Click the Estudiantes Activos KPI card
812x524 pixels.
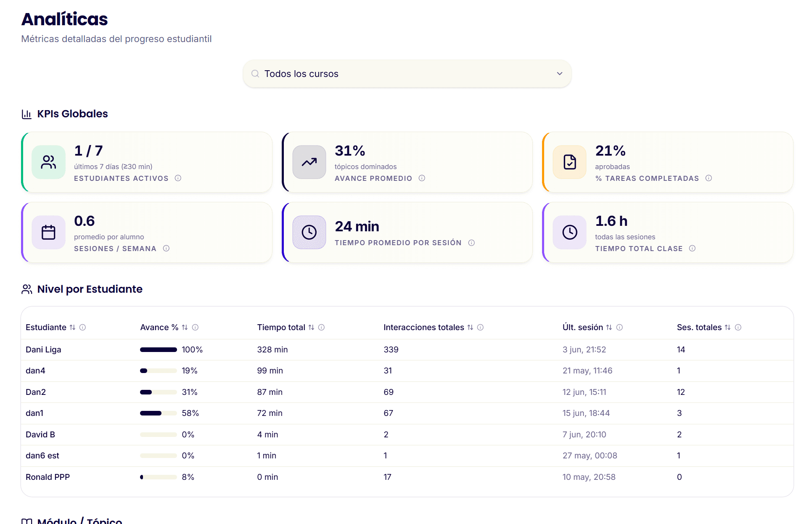(147, 162)
